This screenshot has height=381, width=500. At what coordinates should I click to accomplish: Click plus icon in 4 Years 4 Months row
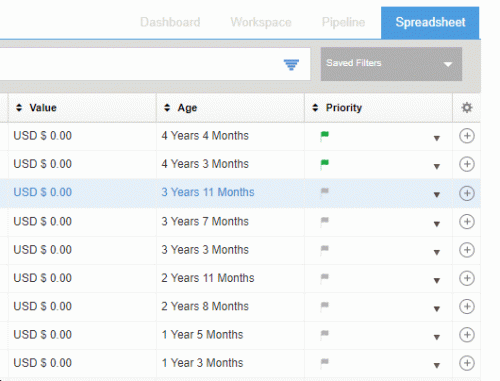467,136
